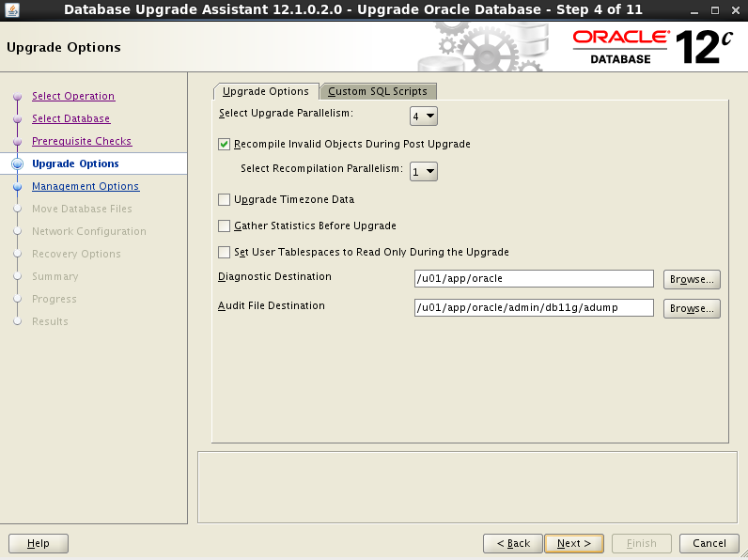Viewport: 748px width, 560px height.
Task: Check Gather Statistics Before Upgrade
Action: (x=224, y=226)
